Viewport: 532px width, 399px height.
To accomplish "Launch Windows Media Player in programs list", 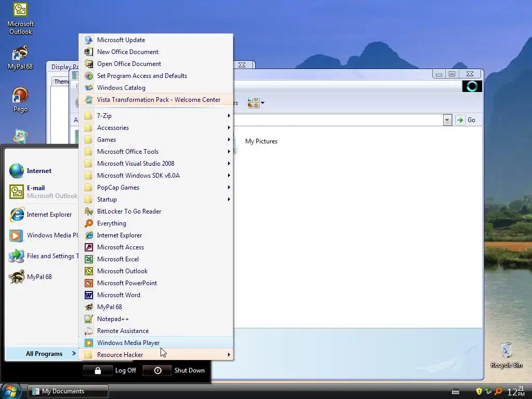I will tap(156, 343).
